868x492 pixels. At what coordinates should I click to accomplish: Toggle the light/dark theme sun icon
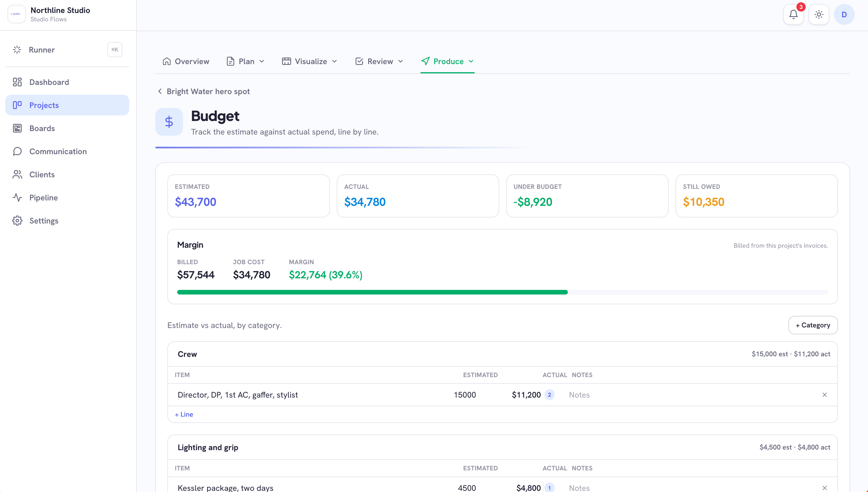(819, 14)
